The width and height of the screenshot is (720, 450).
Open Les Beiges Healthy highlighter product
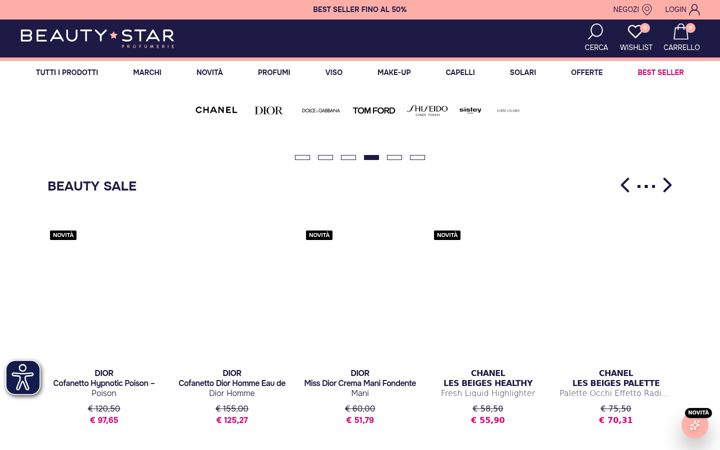click(488, 383)
